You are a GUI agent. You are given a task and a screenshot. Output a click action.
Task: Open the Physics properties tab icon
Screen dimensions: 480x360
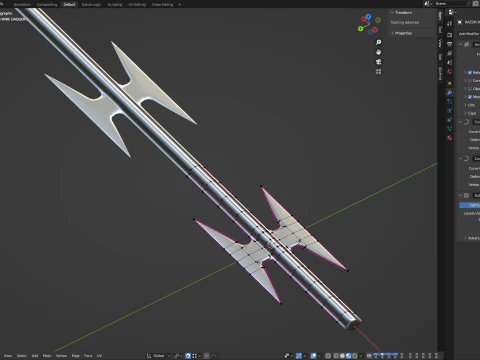pyautogui.click(x=450, y=110)
